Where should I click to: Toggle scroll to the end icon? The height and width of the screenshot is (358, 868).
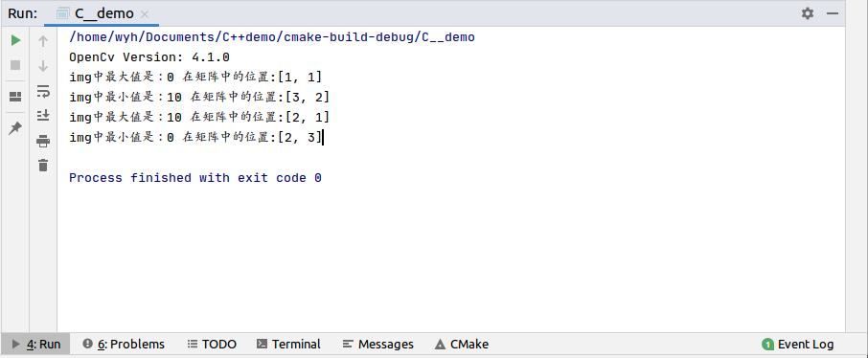pos(43,115)
